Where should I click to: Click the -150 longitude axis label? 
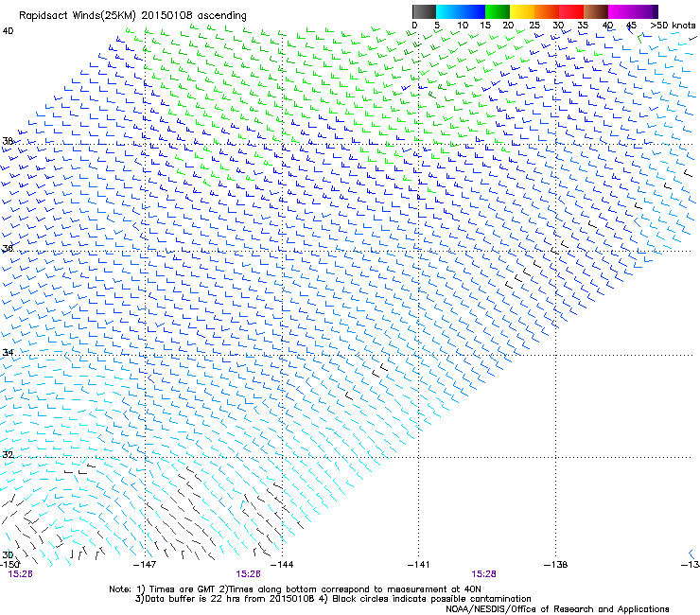click(x=9, y=565)
